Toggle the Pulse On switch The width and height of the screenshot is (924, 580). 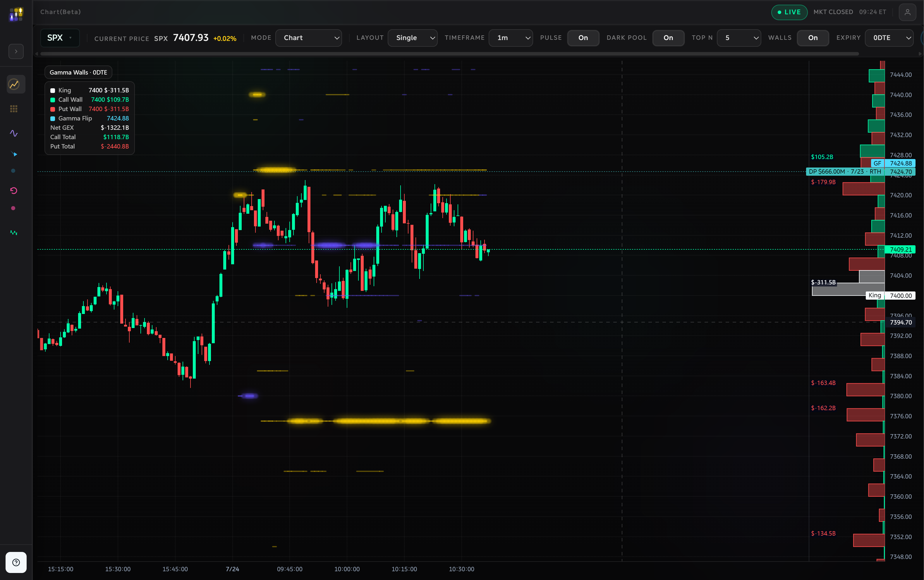pyautogui.click(x=583, y=38)
